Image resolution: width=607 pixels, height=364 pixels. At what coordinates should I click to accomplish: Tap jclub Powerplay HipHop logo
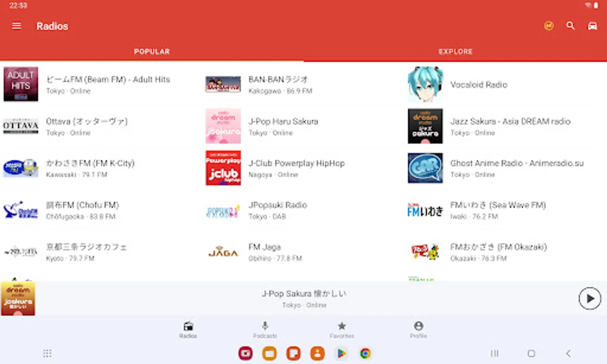click(x=223, y=168)
